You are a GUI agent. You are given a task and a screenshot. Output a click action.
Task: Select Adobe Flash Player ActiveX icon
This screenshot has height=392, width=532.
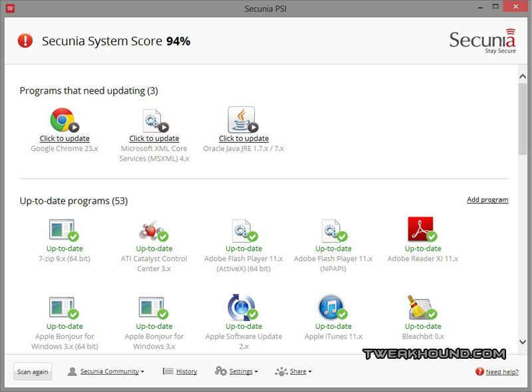[244, 231]
